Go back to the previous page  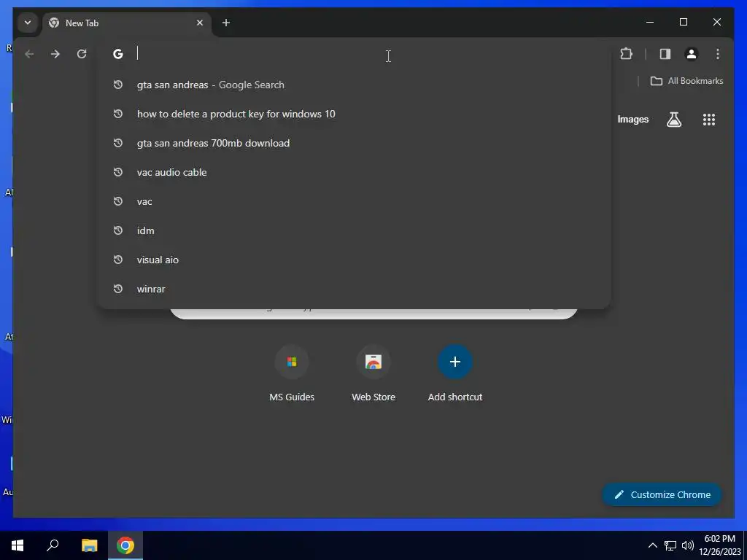[x=29, y=54]
